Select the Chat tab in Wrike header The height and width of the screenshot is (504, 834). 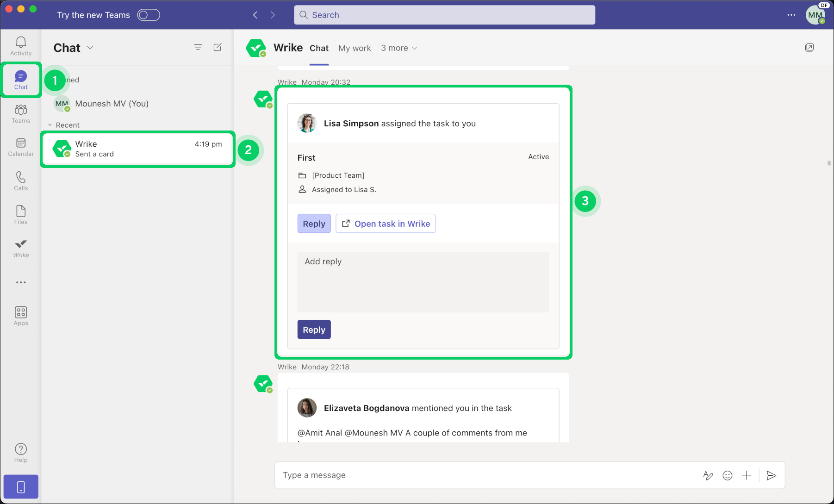319,48
